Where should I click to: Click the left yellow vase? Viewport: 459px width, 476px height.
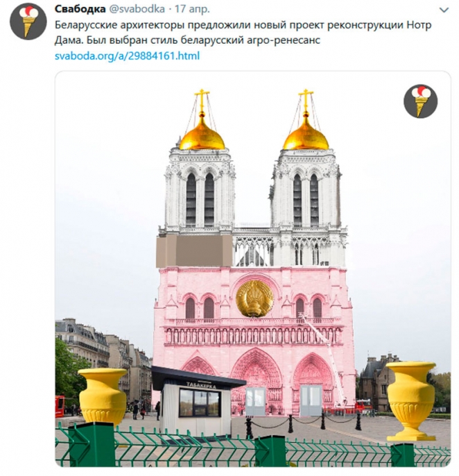(x=103, y=396)
